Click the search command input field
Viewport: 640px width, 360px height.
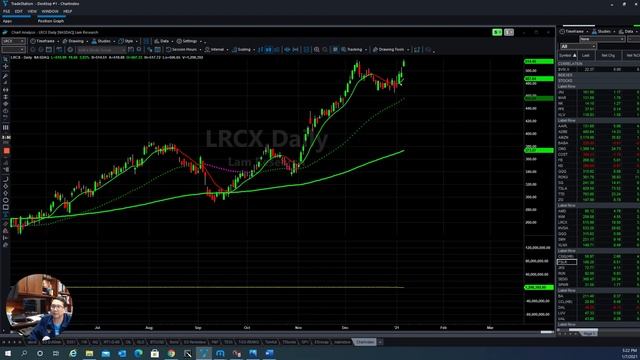[x=101, y=50]
